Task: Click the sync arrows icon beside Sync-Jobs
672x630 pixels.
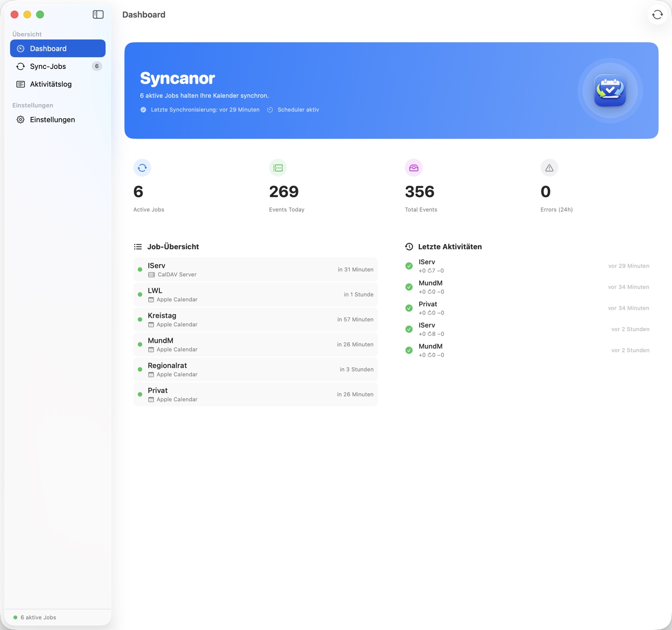Action: 20,66
